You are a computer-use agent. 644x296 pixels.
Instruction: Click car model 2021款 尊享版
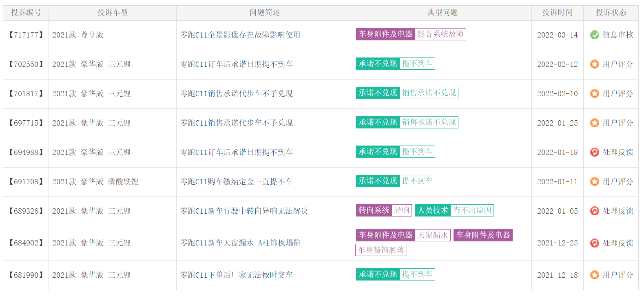tap(78, 35)
